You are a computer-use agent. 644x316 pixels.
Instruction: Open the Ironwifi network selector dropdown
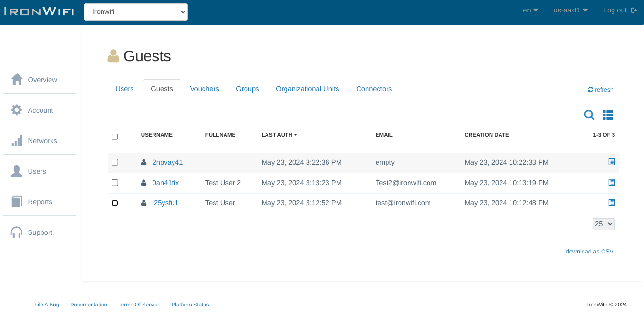pos(136,12)
